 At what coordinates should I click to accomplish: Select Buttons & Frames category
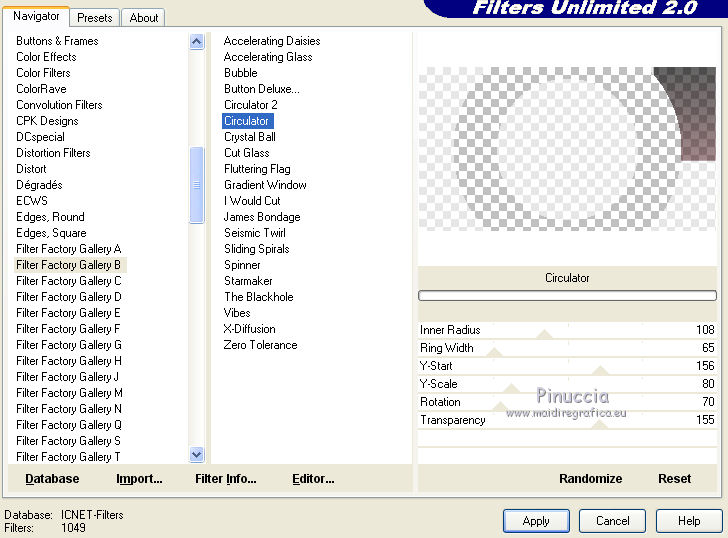click(57, 41)
